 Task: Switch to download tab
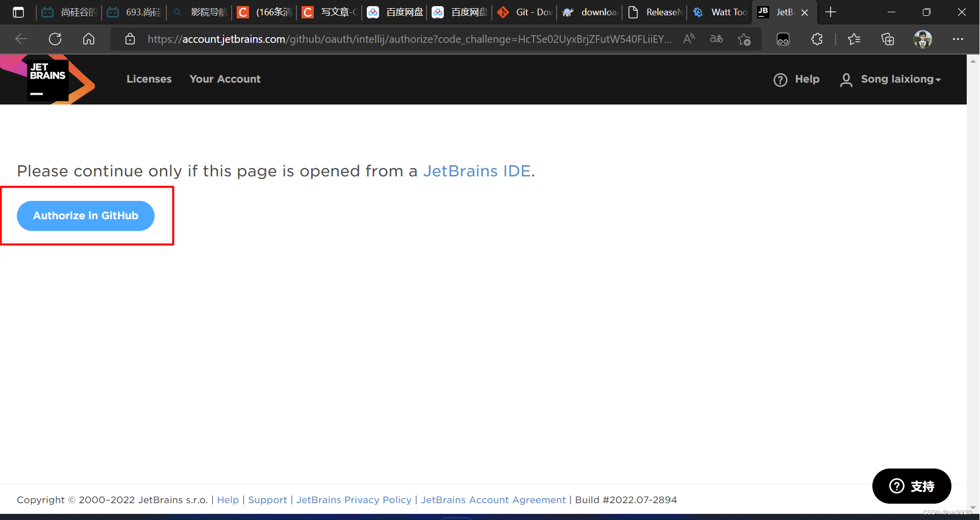590,12
